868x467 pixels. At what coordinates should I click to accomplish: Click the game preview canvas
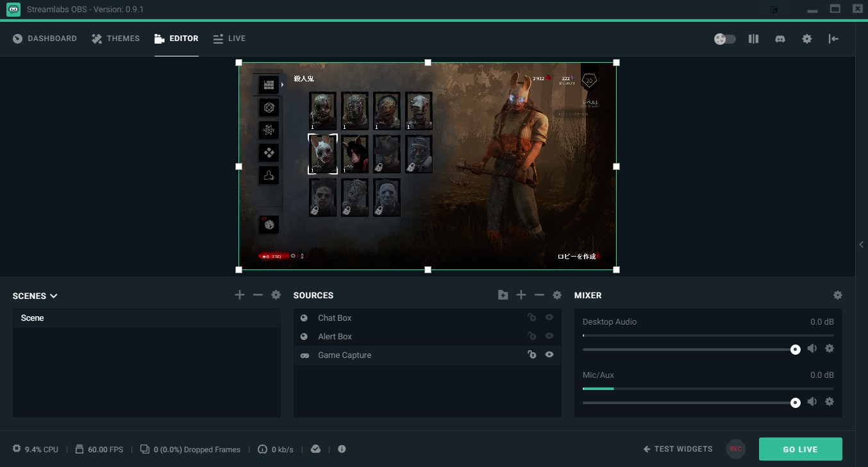coord(428,166)
